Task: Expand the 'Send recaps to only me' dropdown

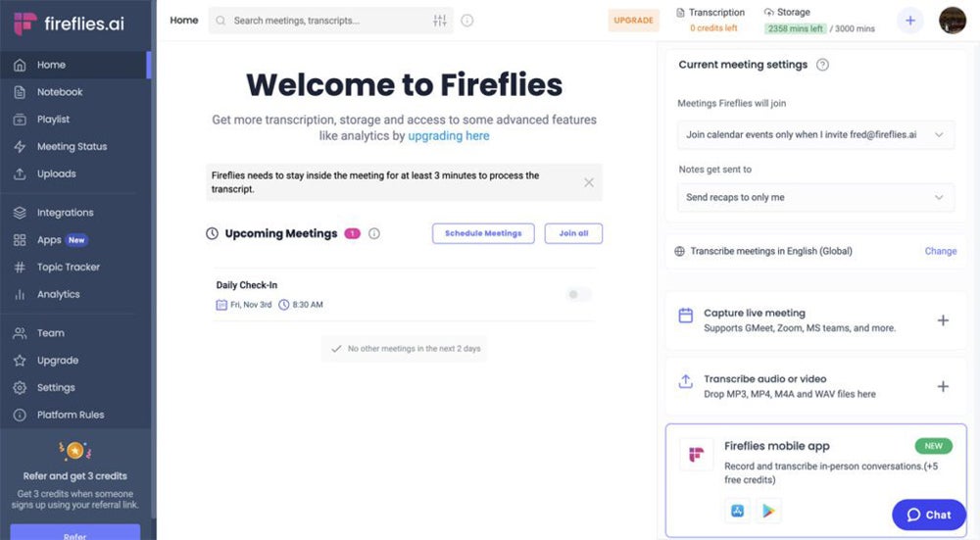Action: (x=815, y=197)
